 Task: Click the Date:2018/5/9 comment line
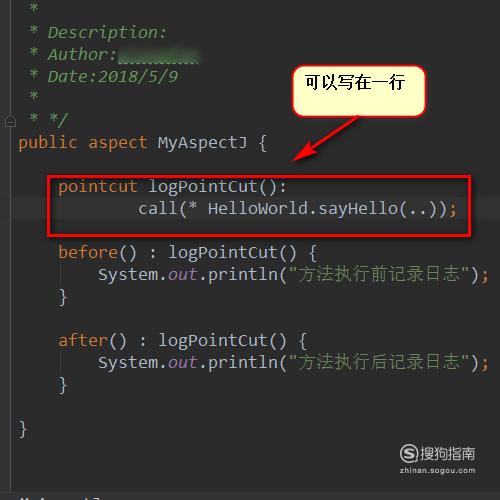click(x=113, y=77)
